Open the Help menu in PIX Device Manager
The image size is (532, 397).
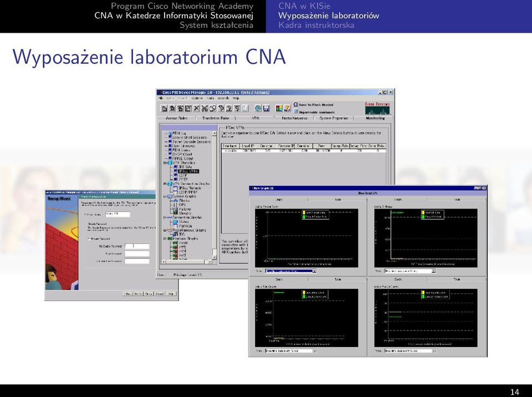click(236, 98)
